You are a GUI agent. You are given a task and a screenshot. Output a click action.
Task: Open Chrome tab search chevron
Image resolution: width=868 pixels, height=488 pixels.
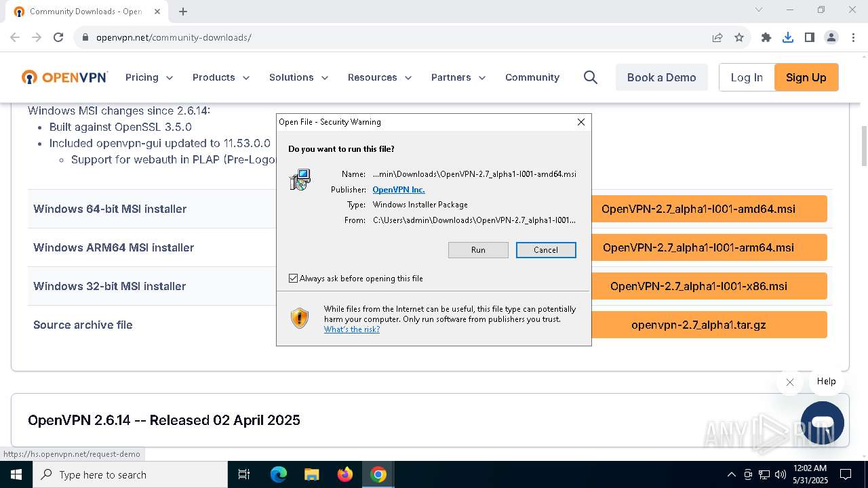pyautogui.click(x=759, y=10)
